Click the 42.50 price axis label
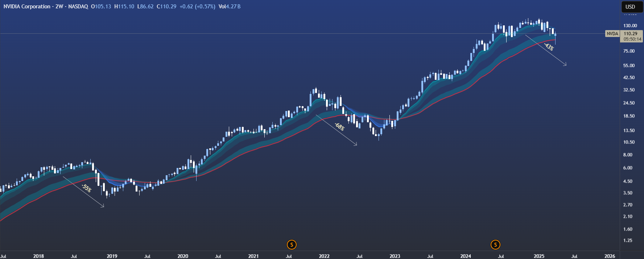This screenshot has width=644, height=259. [629, 78]
